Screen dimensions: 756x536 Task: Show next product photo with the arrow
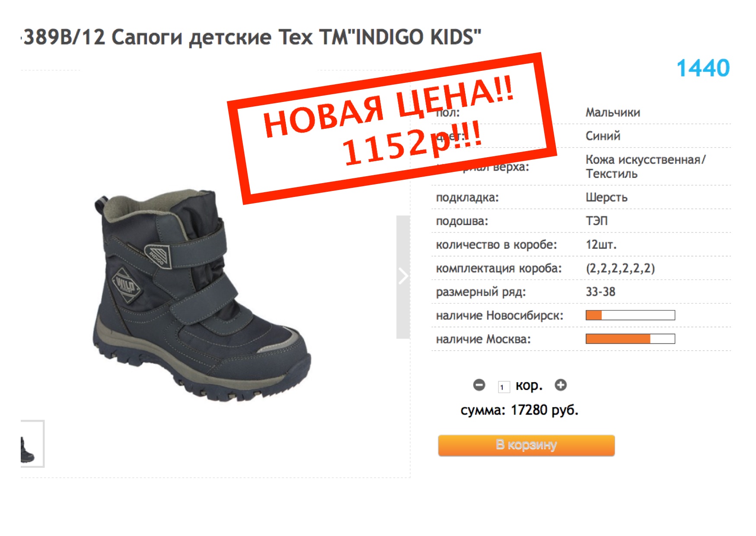403,277
